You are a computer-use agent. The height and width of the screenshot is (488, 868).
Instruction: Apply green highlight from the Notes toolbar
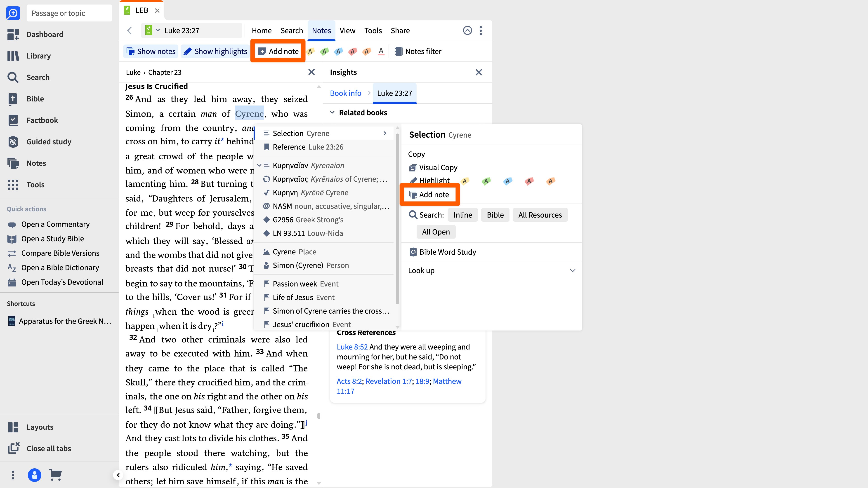324,52
